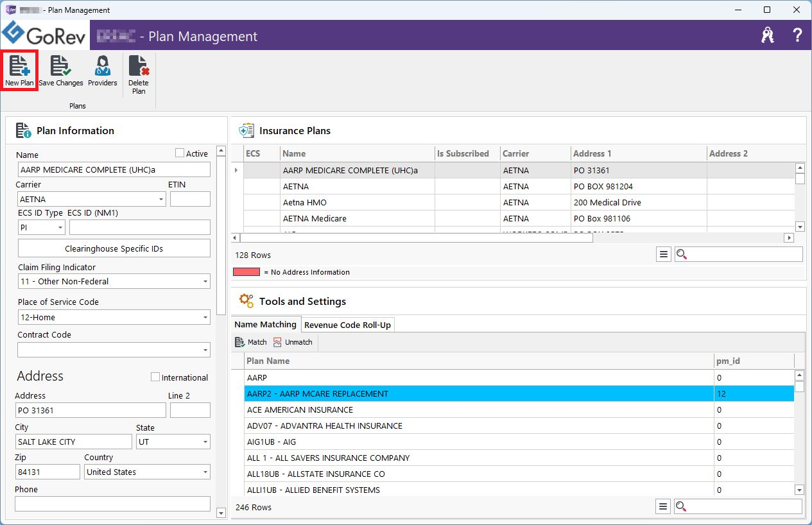Click the Insurance Plans horizontal scrollbar

pyautogui.click(x=417, y=237)
